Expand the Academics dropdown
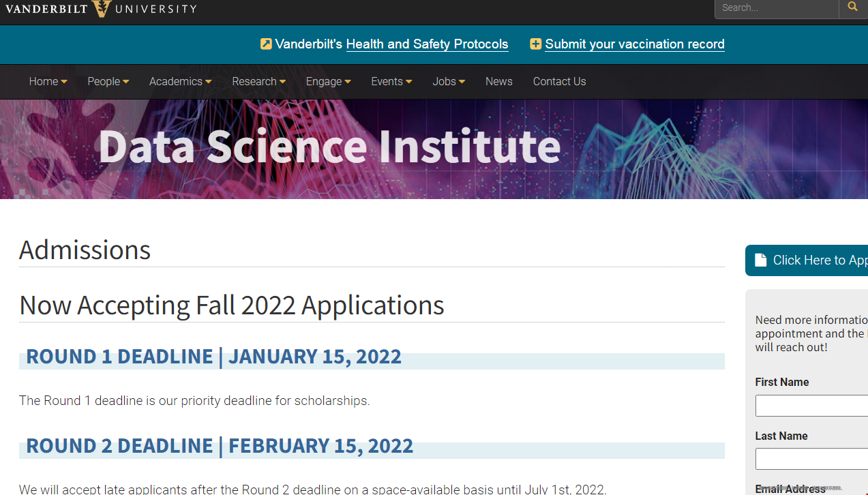 (180, 81)
